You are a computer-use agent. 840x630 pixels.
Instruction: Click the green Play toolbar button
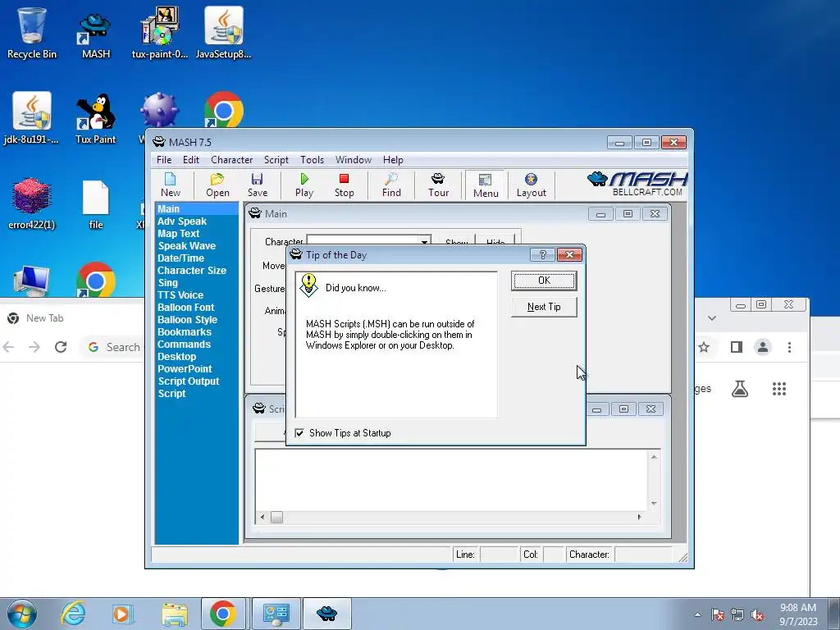(x=304, y=185)
